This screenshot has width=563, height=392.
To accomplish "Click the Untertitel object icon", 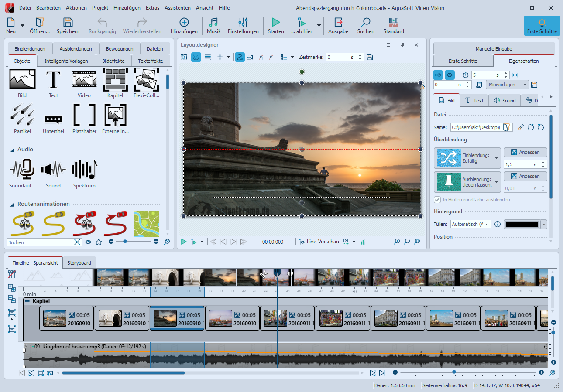I will tap(53, 118).
